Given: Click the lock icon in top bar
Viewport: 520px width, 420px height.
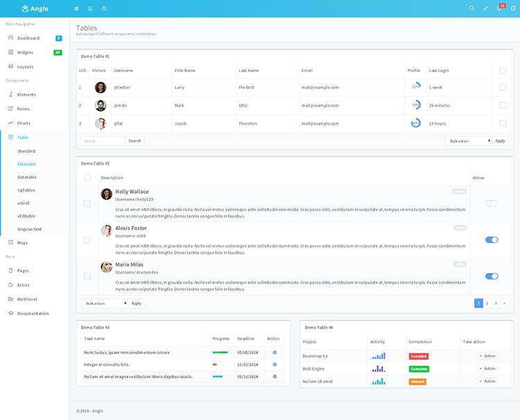Looking at the screenshot, I should [104, 8].
